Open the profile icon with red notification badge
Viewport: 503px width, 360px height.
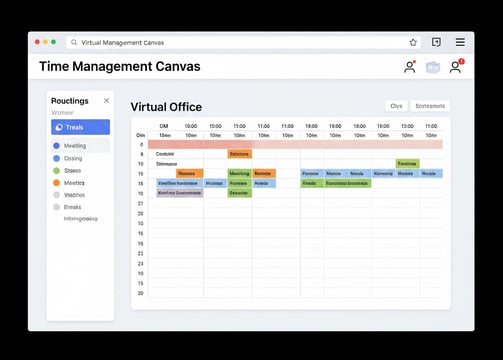[456, 66]
